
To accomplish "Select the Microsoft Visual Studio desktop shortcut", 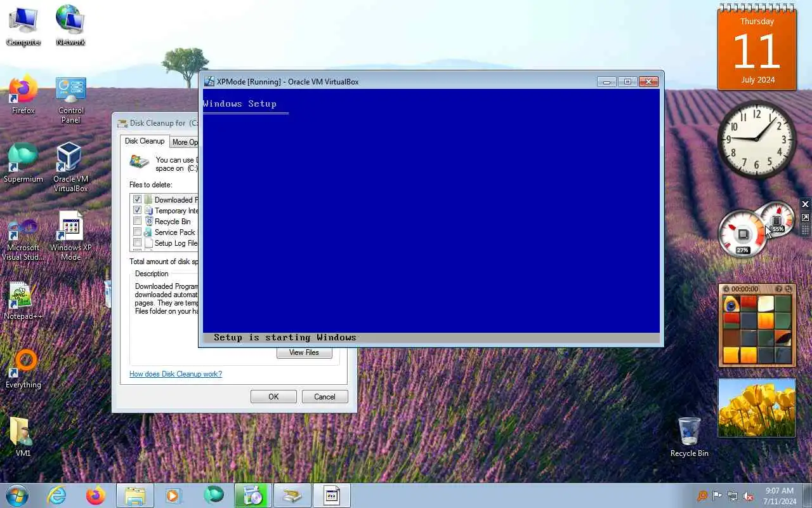I will click(23, 240).
